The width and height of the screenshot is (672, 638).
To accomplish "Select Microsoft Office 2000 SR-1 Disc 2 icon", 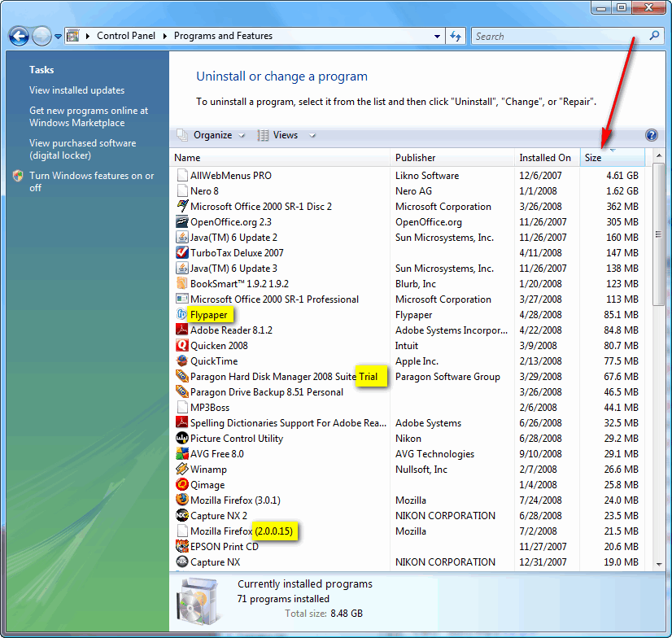I will click(182, 206).
